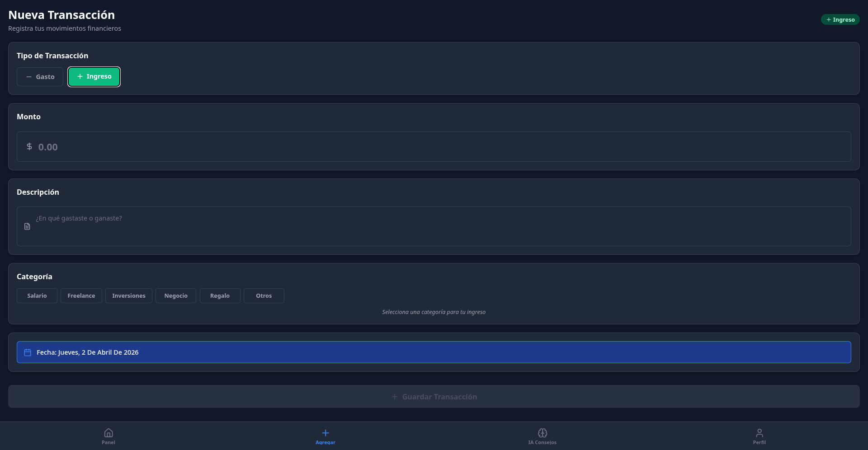Select the Salario category chip
Image resolution: width=868 pixels, height=450 pixels.
point(37,295)
